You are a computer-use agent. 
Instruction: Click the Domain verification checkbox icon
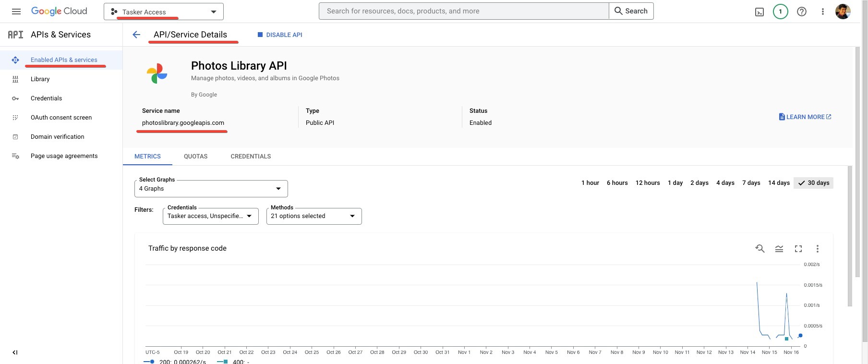click(15, 137)
